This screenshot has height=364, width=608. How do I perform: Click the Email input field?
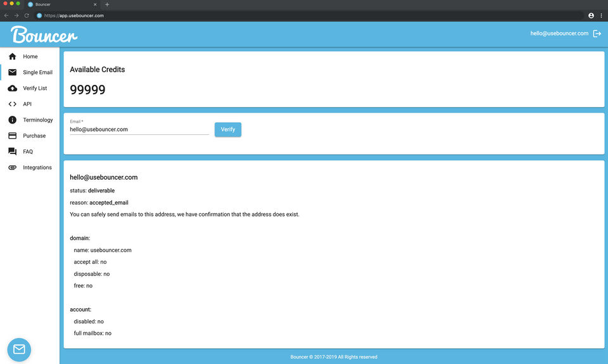139,130
